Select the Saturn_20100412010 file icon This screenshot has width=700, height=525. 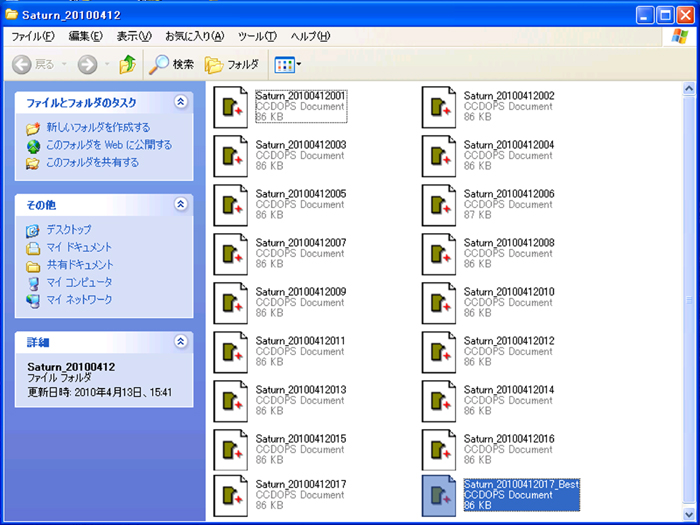439,303
